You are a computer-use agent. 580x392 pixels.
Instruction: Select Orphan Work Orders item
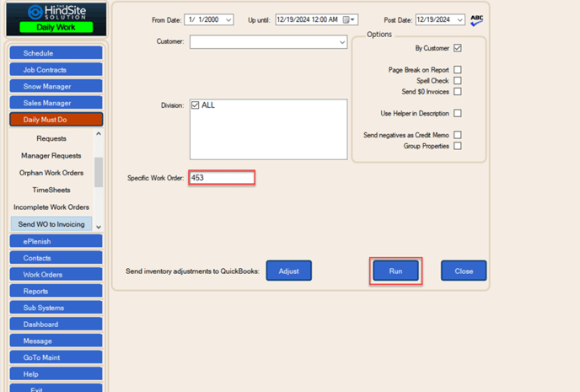point(51,173)
